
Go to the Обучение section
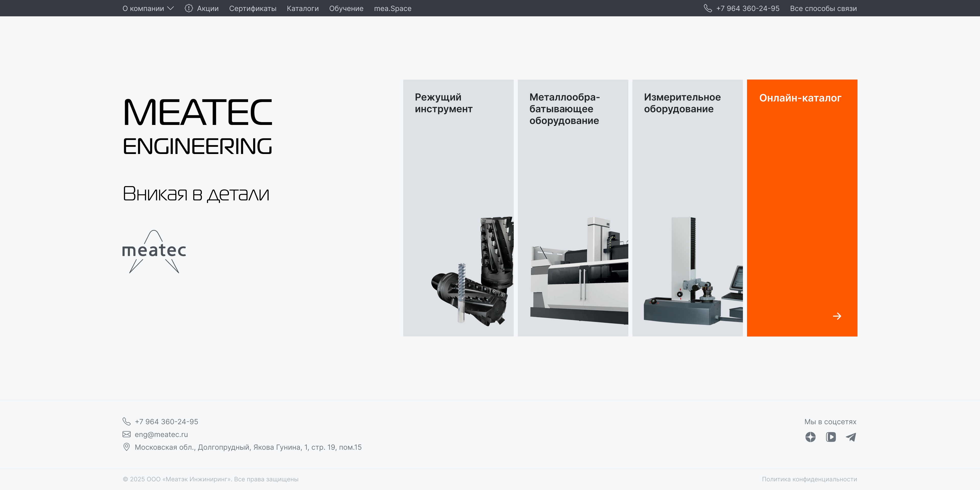coord(346,8)
